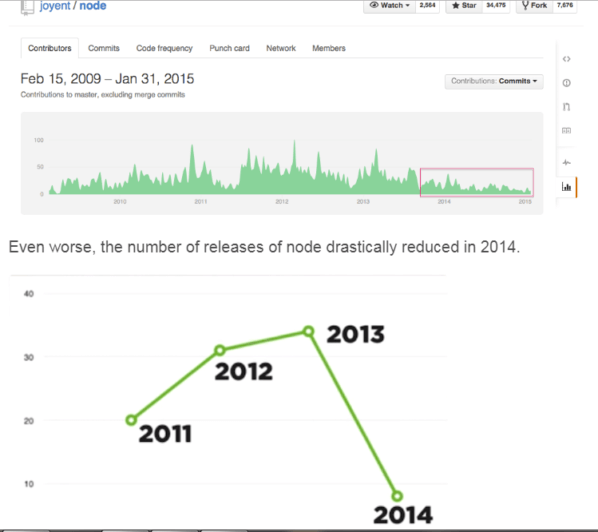Switch to the Network tab
Viewport: 598px width, 532px height.
(x=281, y=48)
